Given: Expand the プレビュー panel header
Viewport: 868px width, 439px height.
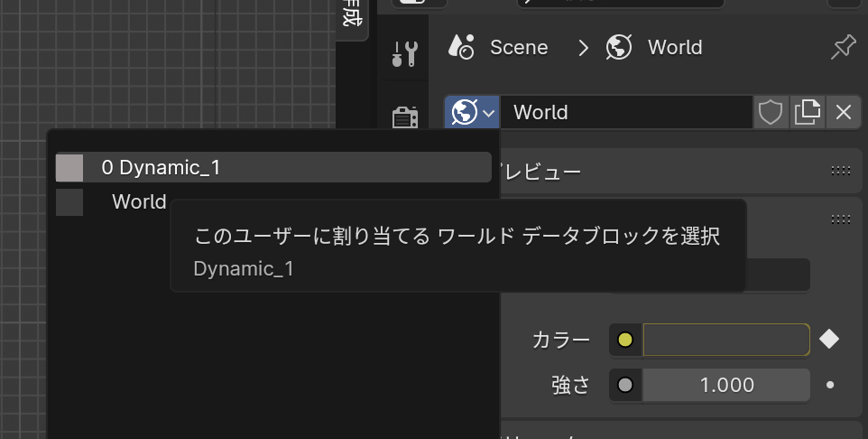Looking at the screenshot, I should tap(632, 171).
